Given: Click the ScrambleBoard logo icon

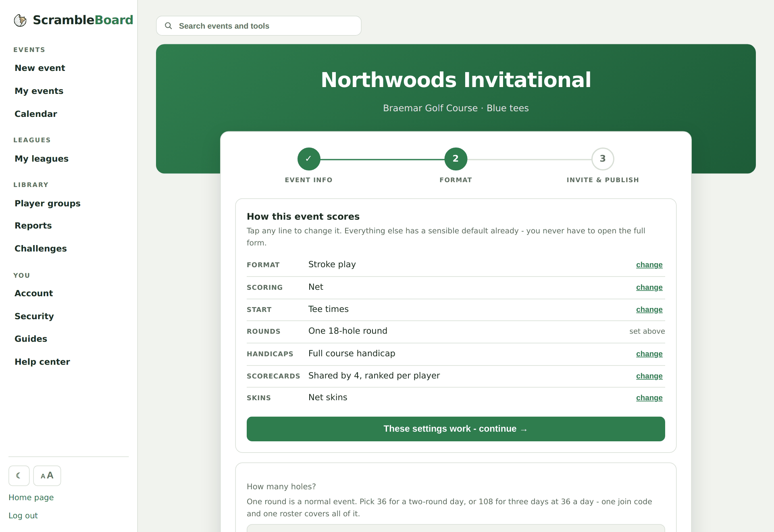Looking at the screenshot, I should point(20,20).
